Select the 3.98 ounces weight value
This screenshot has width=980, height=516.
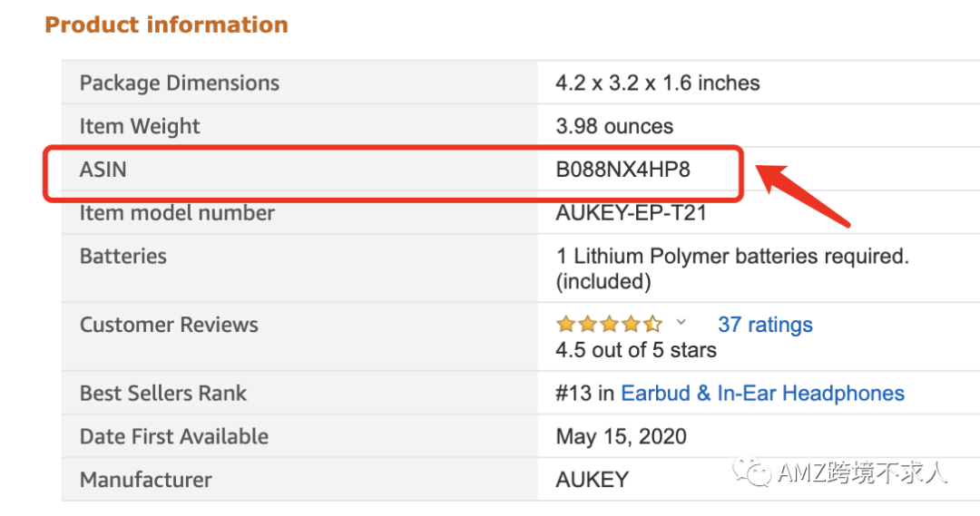tap(614, 126)
